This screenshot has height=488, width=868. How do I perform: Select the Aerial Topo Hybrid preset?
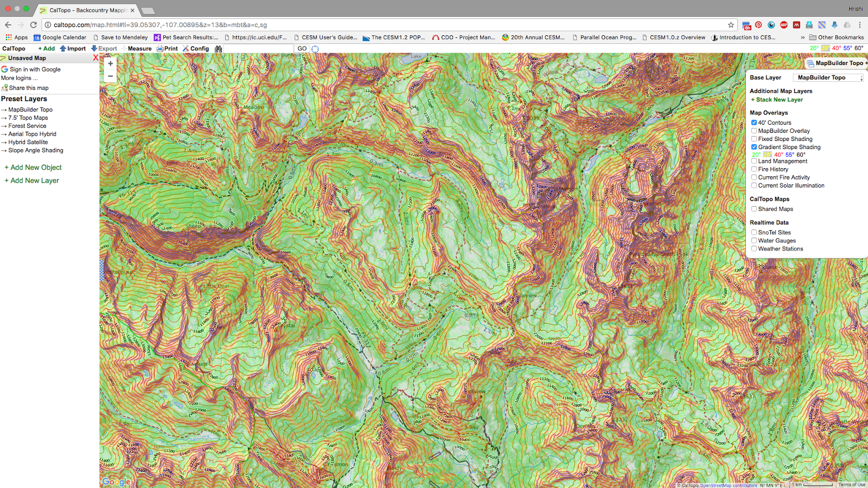(32, 134)
